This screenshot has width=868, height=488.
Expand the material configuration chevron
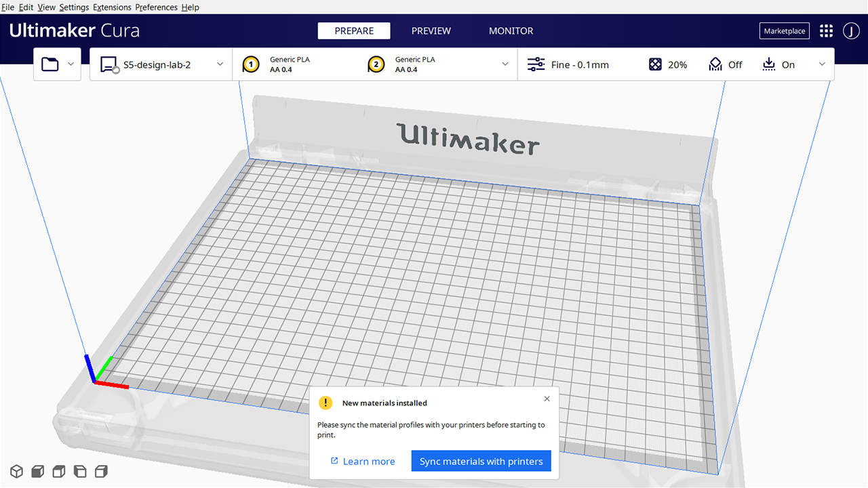pyautogui.click(x=505, y=64)
